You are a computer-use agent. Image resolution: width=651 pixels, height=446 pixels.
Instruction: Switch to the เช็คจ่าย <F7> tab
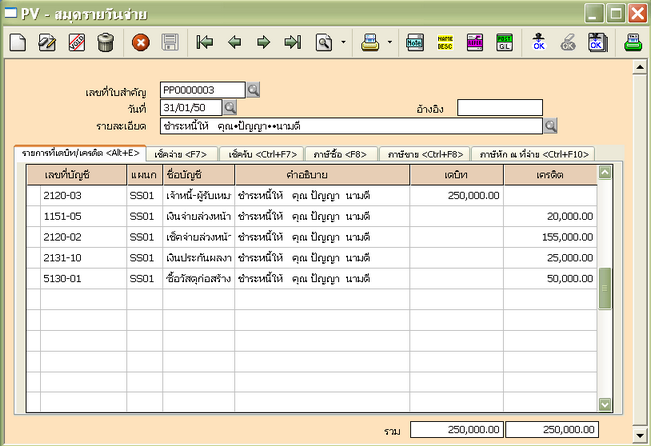(x=183, y=154)
